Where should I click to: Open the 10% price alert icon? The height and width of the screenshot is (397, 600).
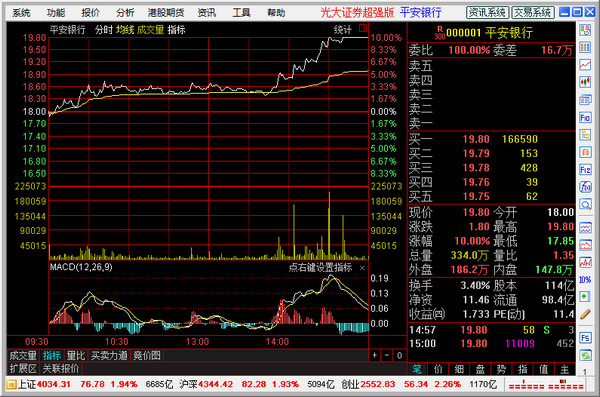[x=585, y=280]
